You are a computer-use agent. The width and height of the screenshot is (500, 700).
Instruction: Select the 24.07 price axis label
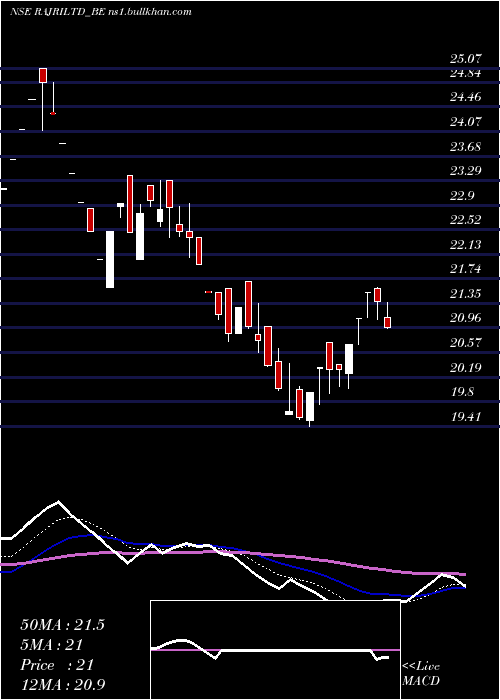[466, 121]
